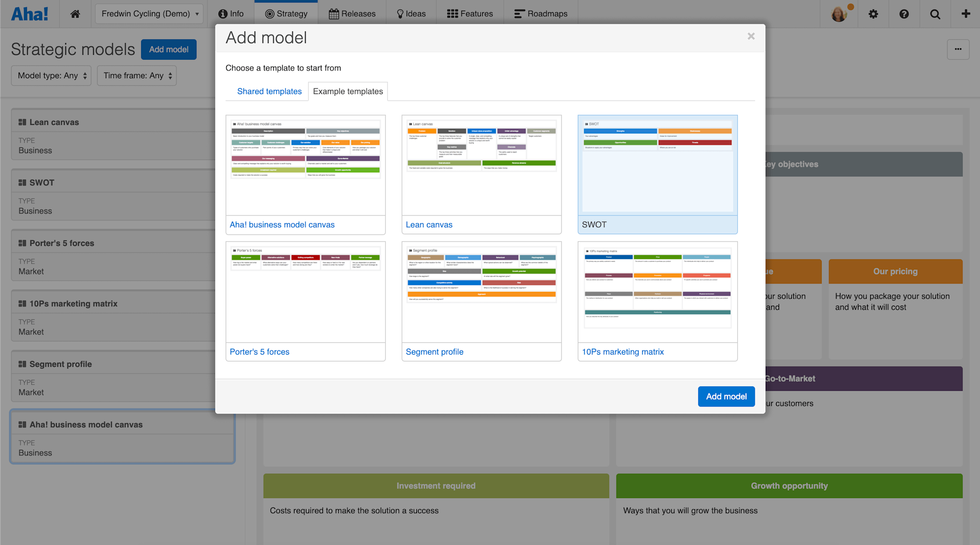Click the plus add icon
This screenshot has width=980, height=545.
(x=965, y=14)
